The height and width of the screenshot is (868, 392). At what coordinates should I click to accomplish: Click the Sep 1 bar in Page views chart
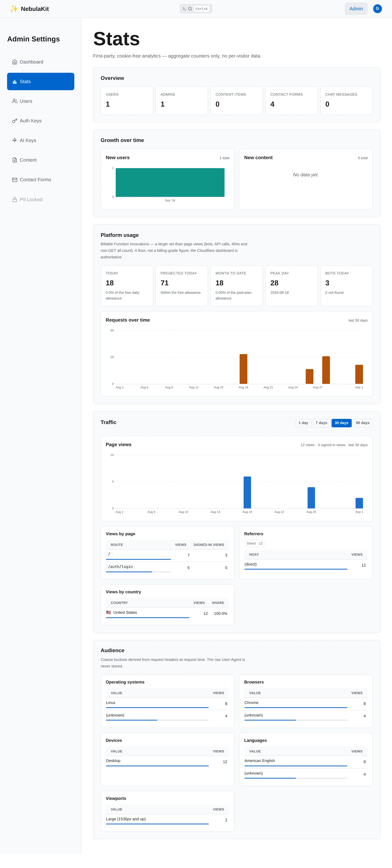pos(359,503)
